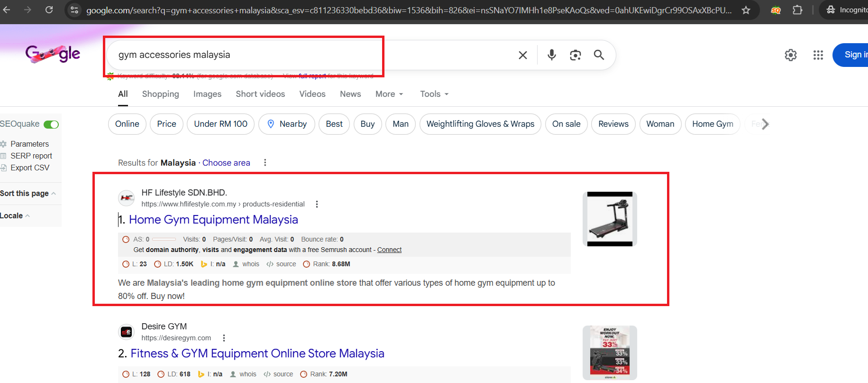This screenshot has width=868, height=383.
Task: Open Home Gym Equipment Malaysia result
Action: pos(213,220)
